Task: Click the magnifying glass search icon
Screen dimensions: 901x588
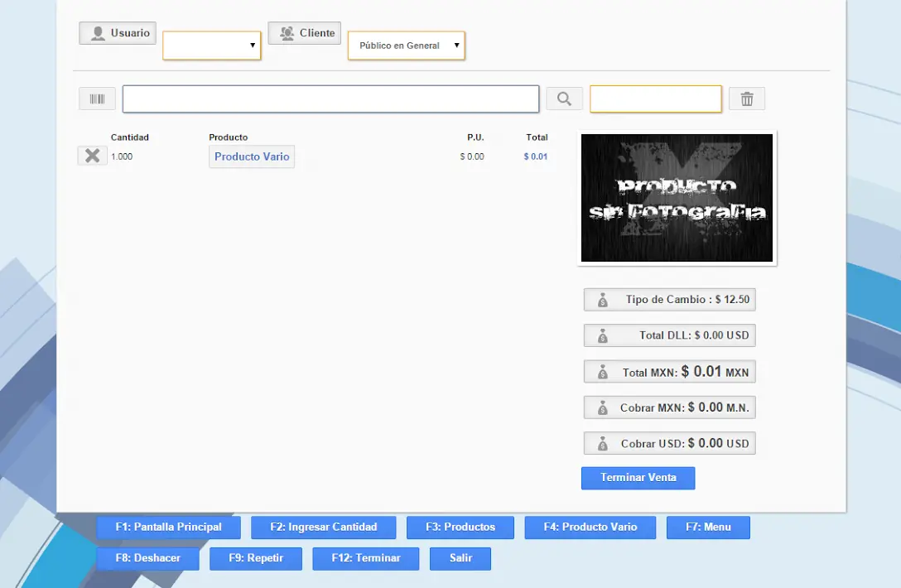Action: (564, 99)
